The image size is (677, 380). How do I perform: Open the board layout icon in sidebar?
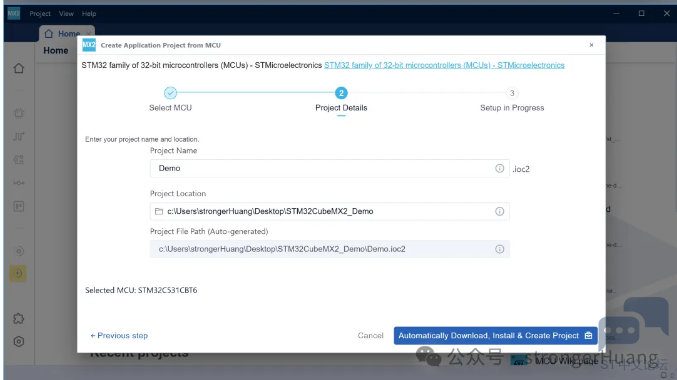coord(19,206)
